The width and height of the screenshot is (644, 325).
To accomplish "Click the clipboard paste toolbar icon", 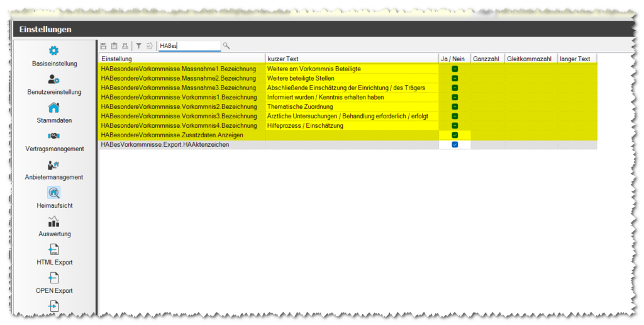I will (114, 46).
